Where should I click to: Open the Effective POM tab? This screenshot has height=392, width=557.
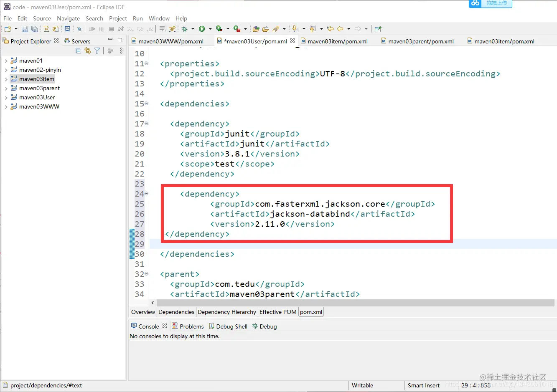[x=278, y=312]
